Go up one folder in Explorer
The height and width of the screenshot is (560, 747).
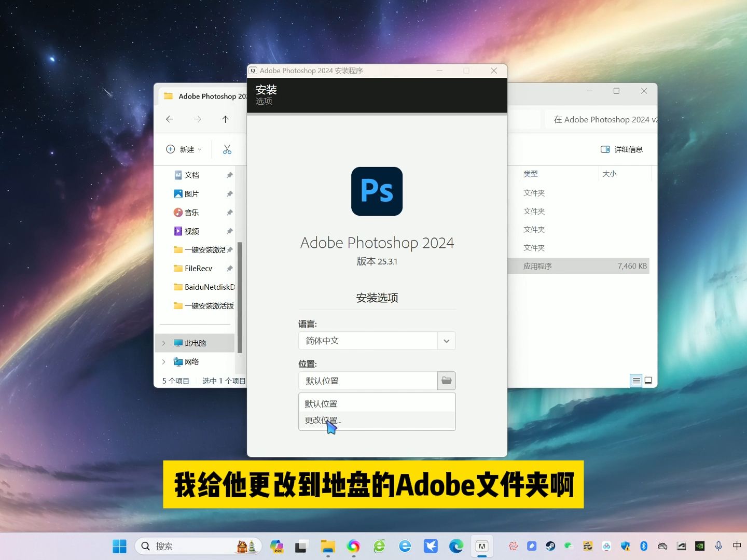[225, 119]
